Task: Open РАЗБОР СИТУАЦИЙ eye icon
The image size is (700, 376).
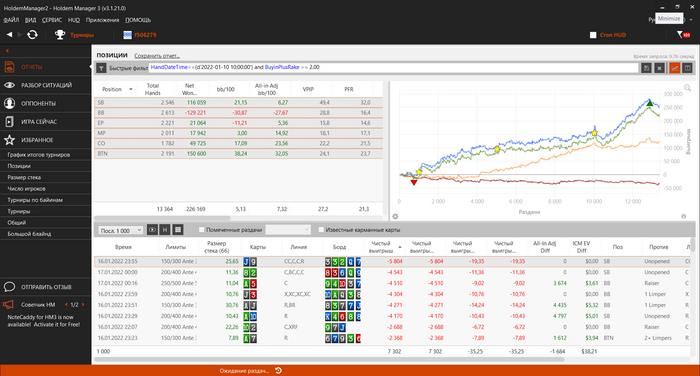Action: (9, 85)
